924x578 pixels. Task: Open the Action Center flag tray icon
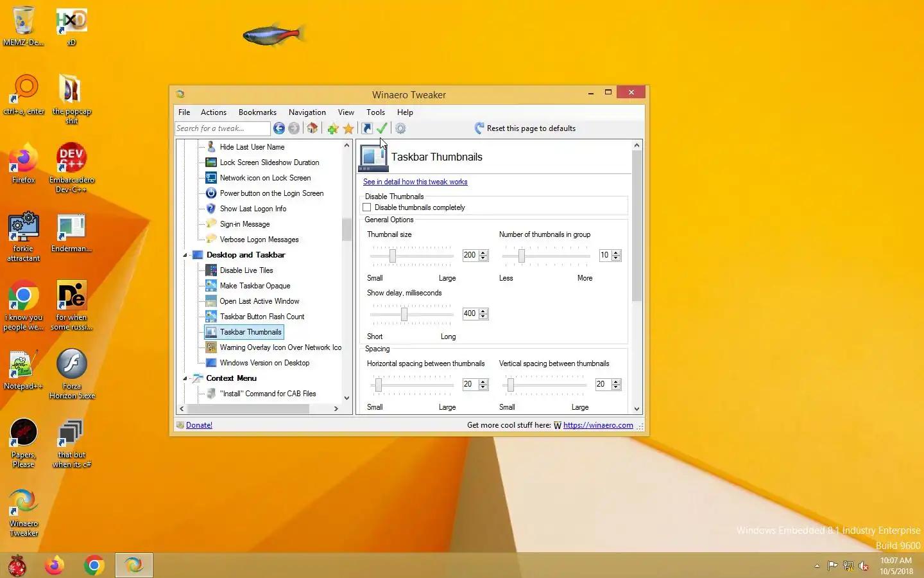click(832, 566)
